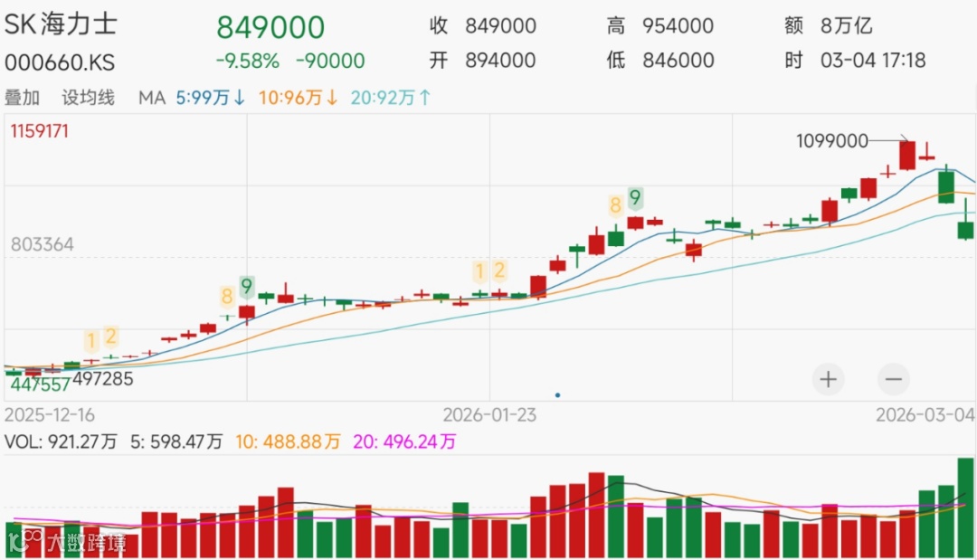Click the 2026-03-04 end date label

(925, 415)
